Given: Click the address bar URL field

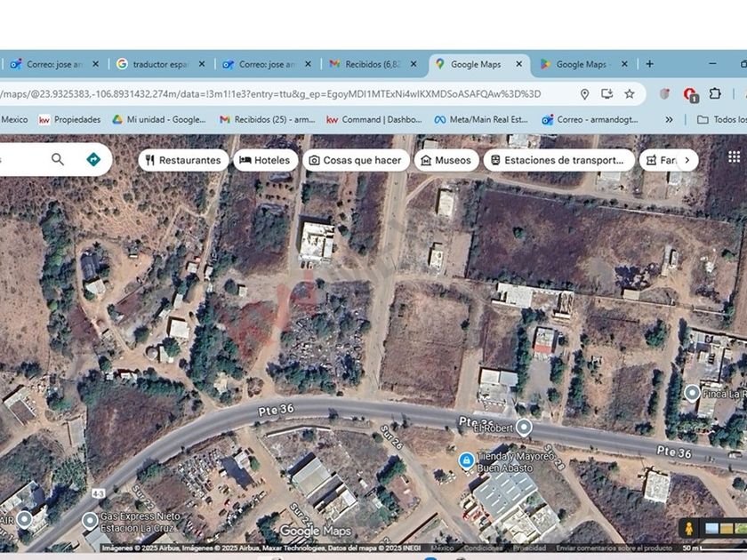Looking at the screenshot, I should pos(285,94).
